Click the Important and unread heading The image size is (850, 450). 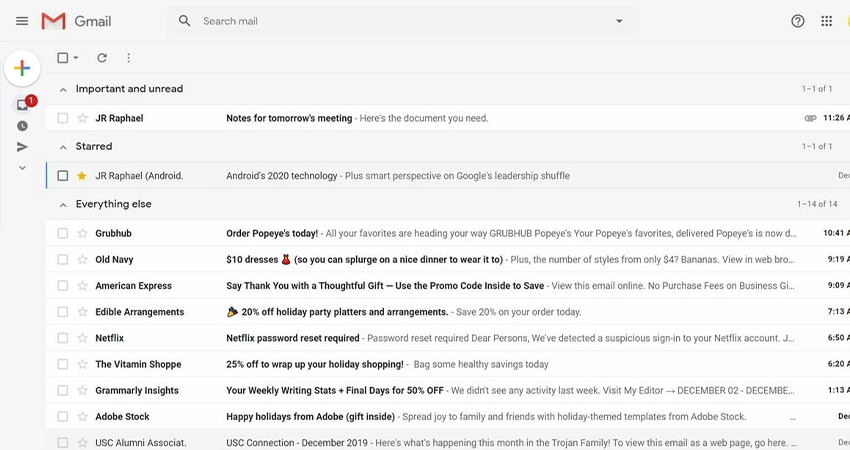(129, 88)
